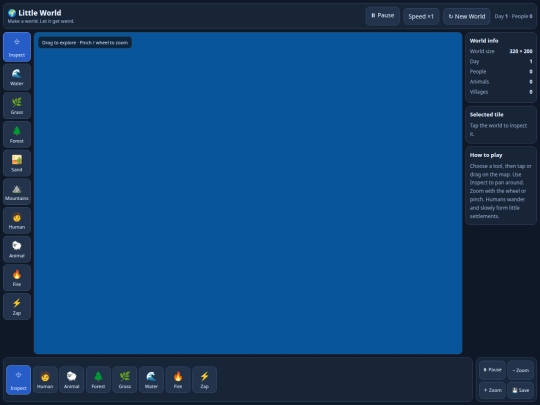Pick Fire in the bottom toolbar
The height and width of the screenshot is (405, 540).
[x=178, y=380]
